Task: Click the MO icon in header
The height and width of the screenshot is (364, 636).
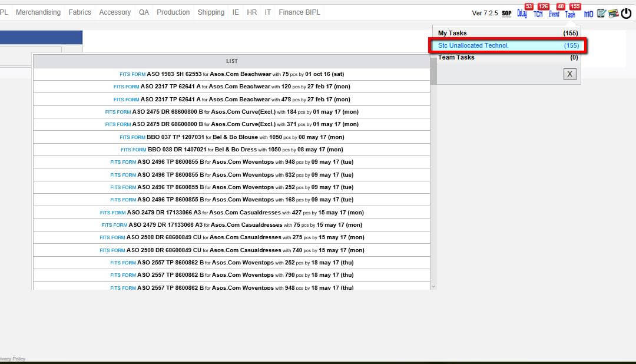Action: 588,14
